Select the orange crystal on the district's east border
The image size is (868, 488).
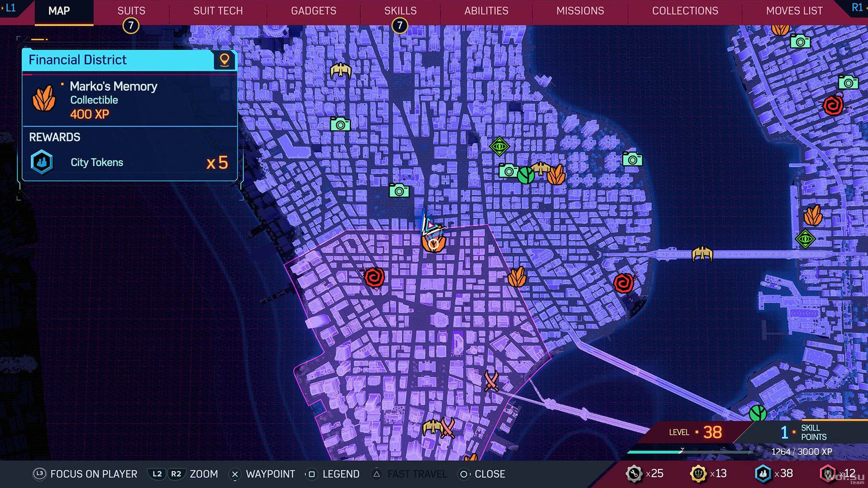click(x=517, y=277)
